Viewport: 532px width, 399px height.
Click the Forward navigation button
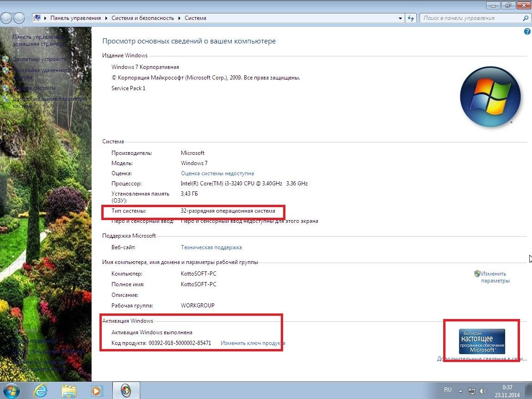[19, 18]
